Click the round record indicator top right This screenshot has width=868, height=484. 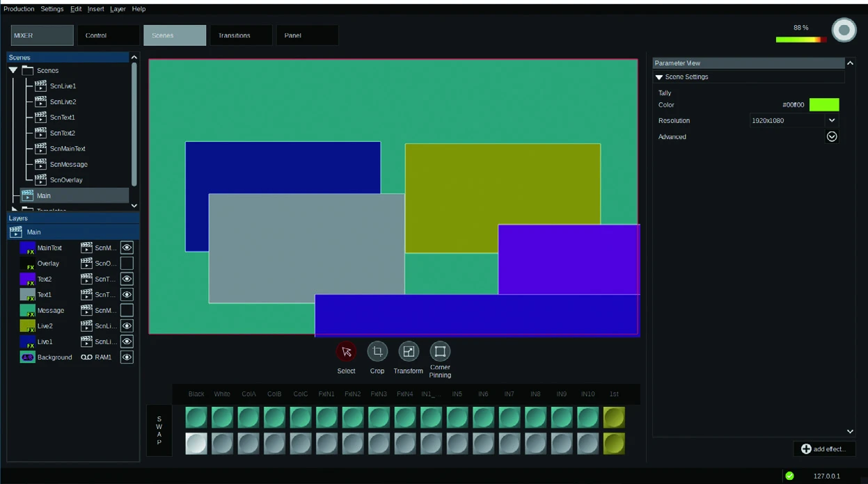pyautogui.click(x=844, y=30)
